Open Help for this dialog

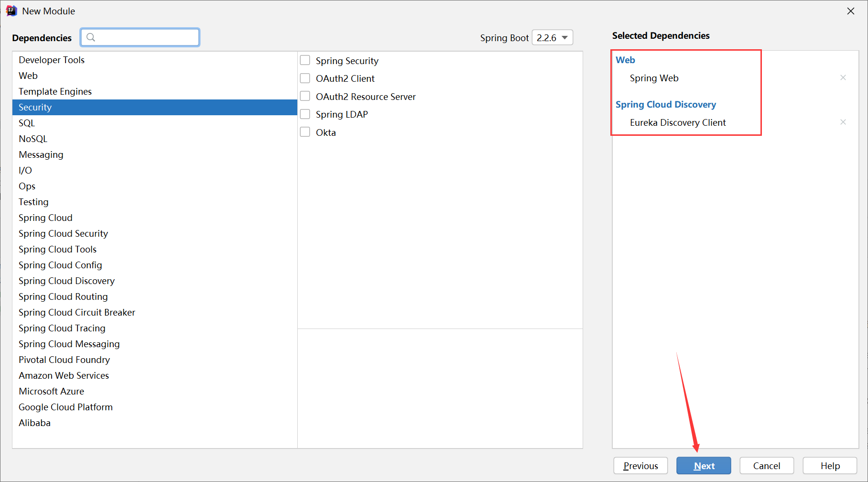point(830,466)
